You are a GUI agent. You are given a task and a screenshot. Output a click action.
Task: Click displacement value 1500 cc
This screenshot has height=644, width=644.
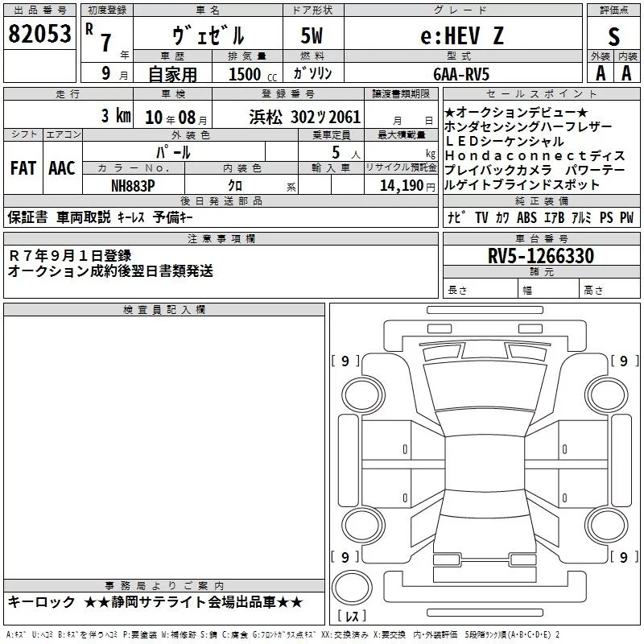click(253, 74)
